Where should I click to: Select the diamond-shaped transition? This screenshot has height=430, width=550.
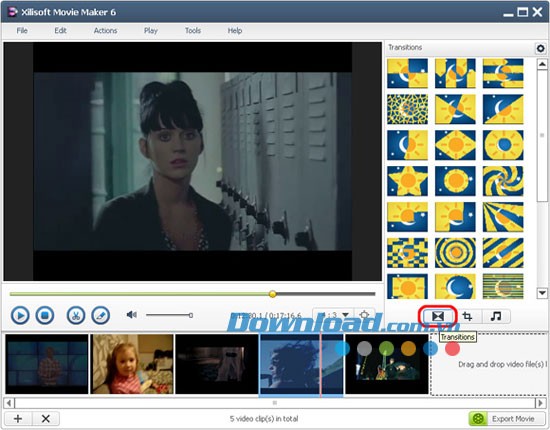pyautogui.click(x=455, y=145)
